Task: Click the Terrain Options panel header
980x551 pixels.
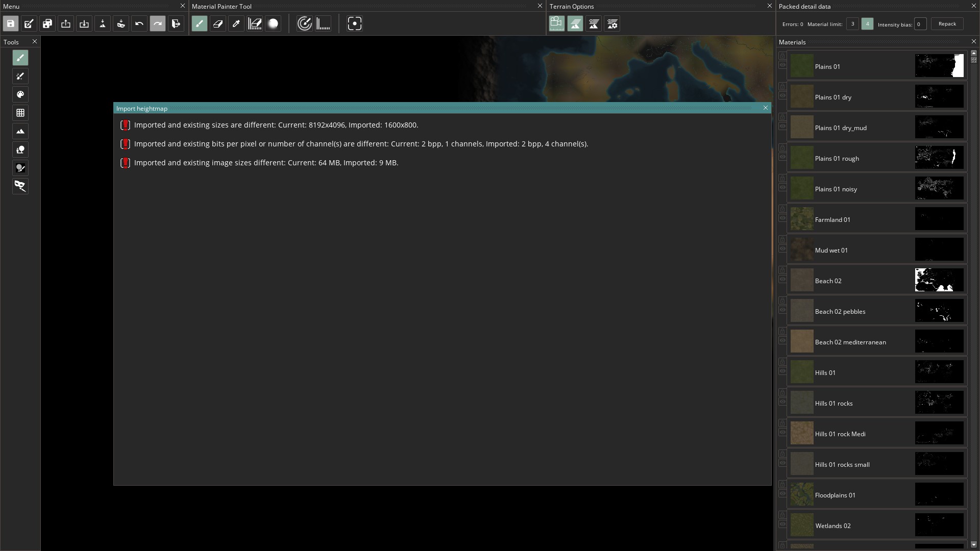Action: pyautogui.click(x=572, y=6)
